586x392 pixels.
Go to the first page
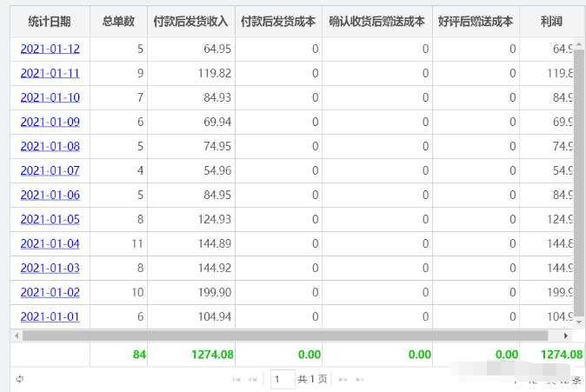coord(236,379)
